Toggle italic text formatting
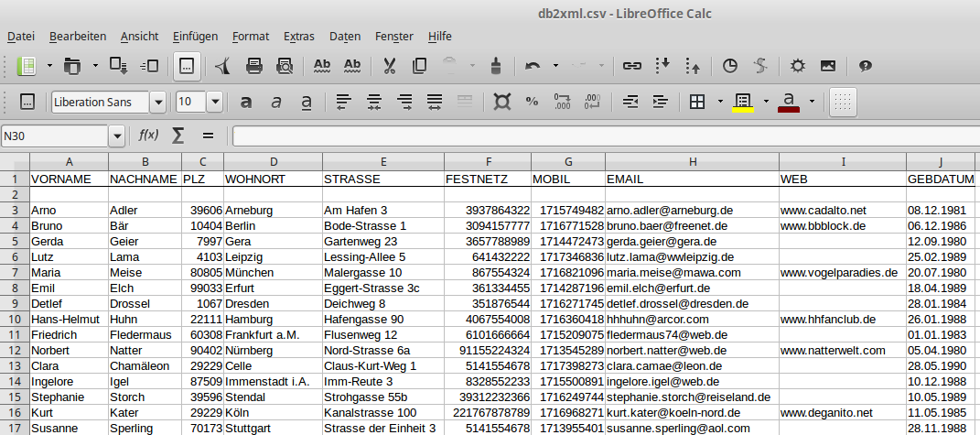980x435 pixels. tap(276, 102)
